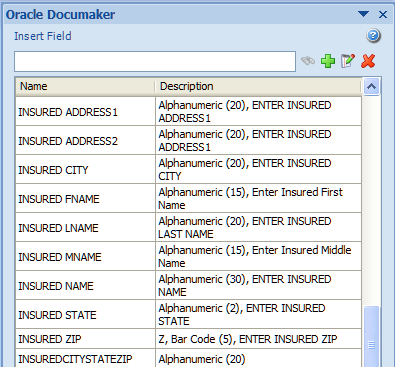
Task: Select the INSURED ADDRESS2 field name
Action: (x=68, y=141)
